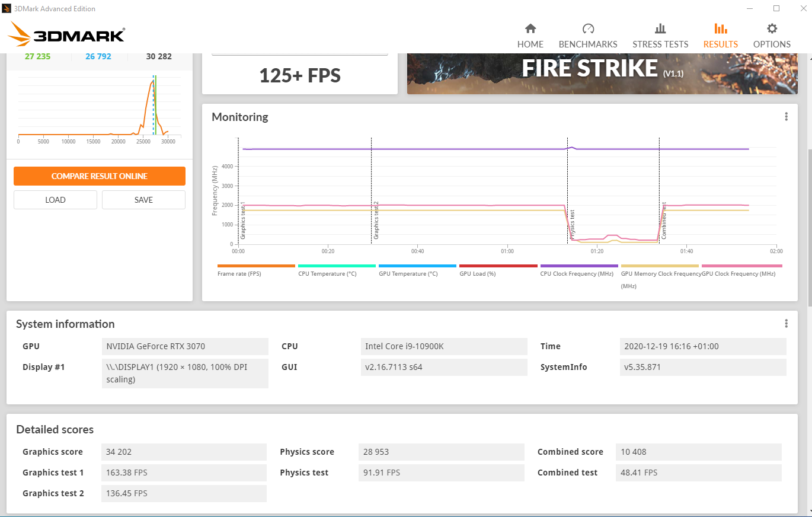
Task: Click the 125+ FPS estimate text
Action: [x=300, y=75]
